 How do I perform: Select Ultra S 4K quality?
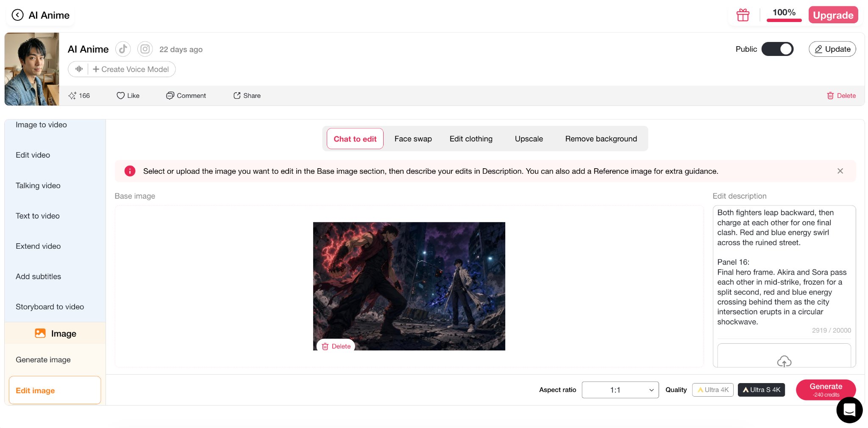point(761,390)
